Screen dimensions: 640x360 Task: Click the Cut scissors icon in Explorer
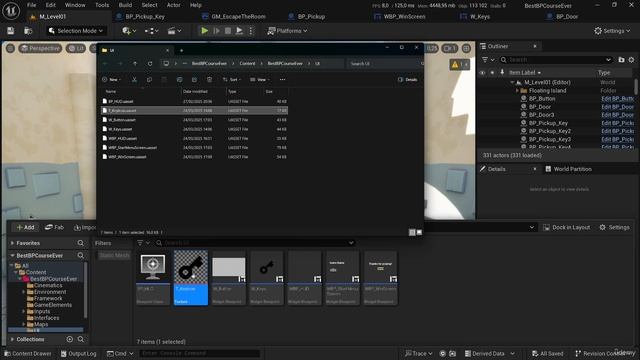point(134,80)
